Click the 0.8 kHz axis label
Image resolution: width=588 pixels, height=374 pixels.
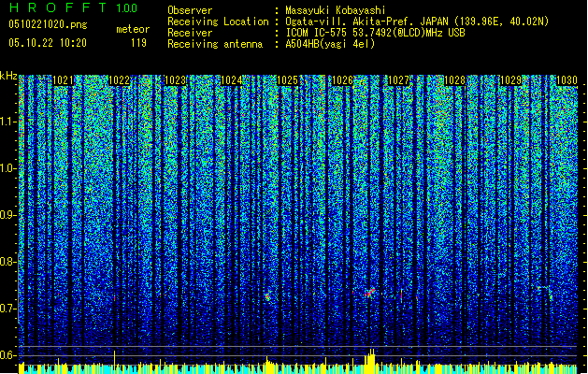pyautogui.click(x=8, y=262)
